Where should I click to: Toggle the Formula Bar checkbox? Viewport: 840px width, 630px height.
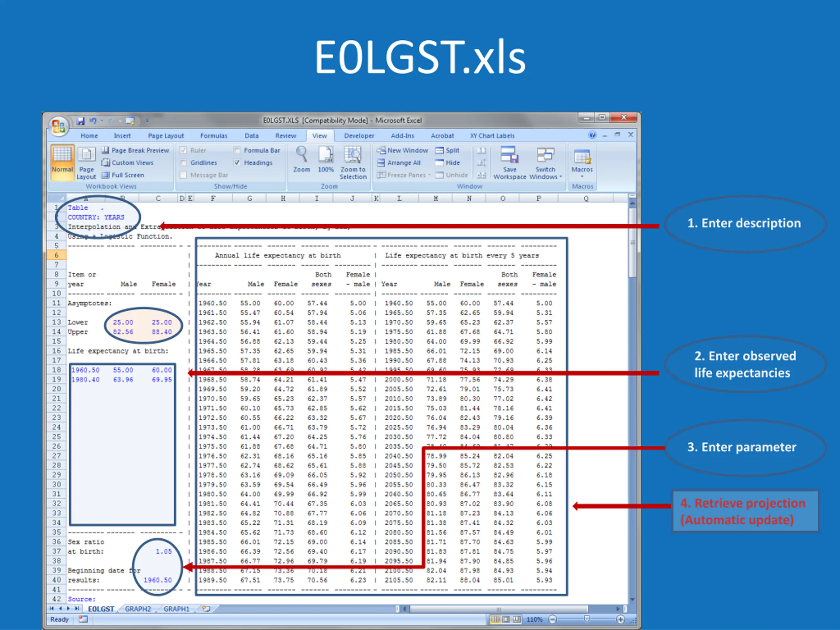tap(237, 150)
